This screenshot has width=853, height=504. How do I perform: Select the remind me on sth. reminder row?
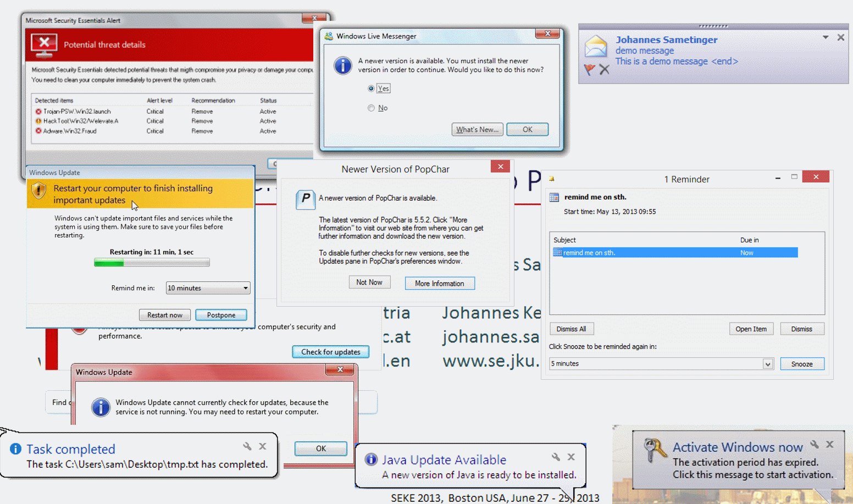(675, 253)
